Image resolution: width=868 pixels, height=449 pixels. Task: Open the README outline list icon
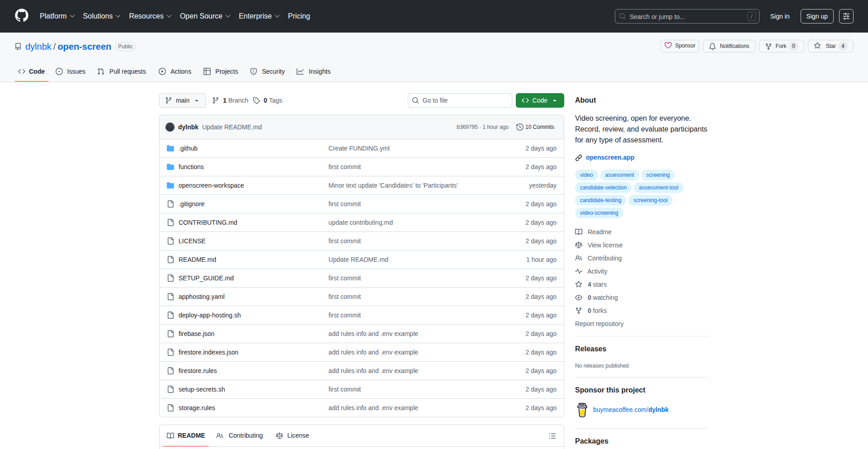click(x=552, y=436)
